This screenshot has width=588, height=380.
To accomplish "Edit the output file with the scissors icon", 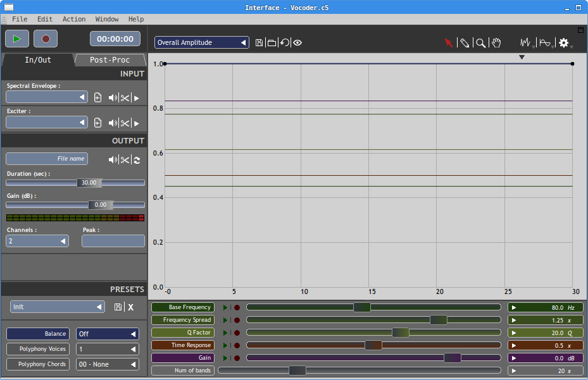I will pyautogui.click(x=125, y=159).
